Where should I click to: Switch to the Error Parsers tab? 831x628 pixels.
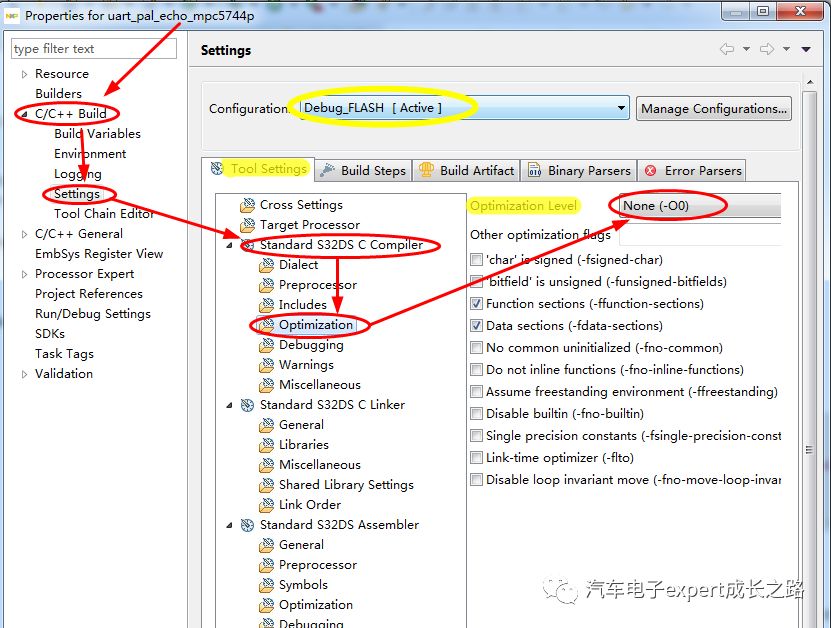[x=692, y=170]
